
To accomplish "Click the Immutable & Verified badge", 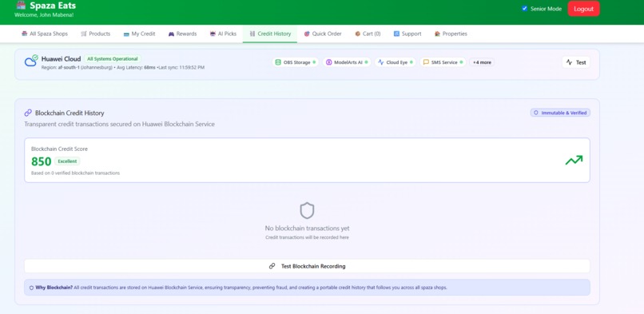I will tap(560, 113).
